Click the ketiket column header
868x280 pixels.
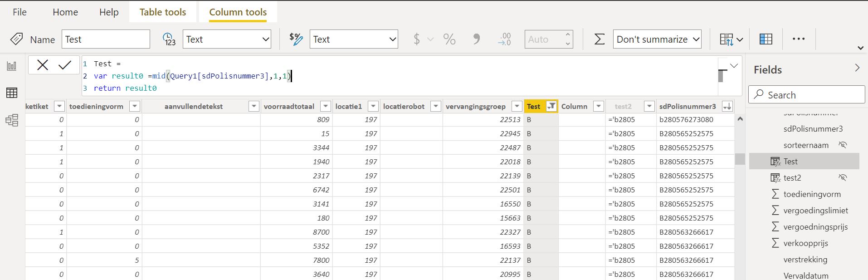pyautogui.click(x=37, y=106)
